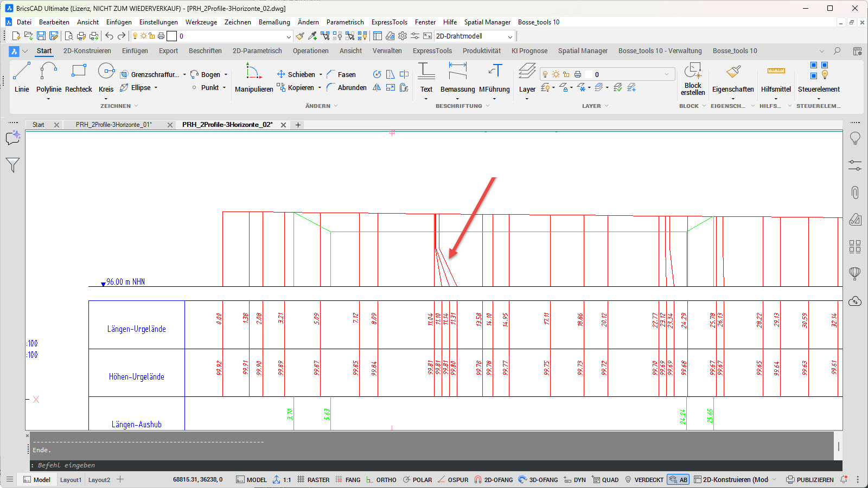
Task: Open the 2D-Konstruieren workspace switcher
Action: coord(735,480)
